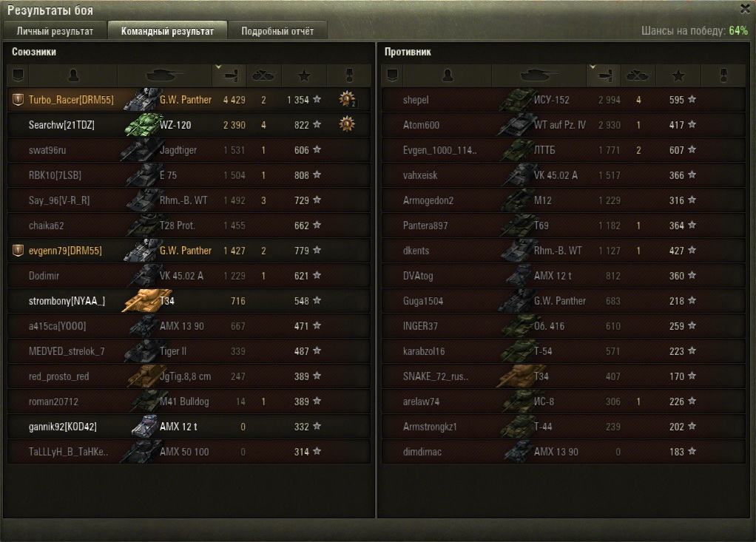Sort enemies by tank vehicle icon

[x=539, y=75]
